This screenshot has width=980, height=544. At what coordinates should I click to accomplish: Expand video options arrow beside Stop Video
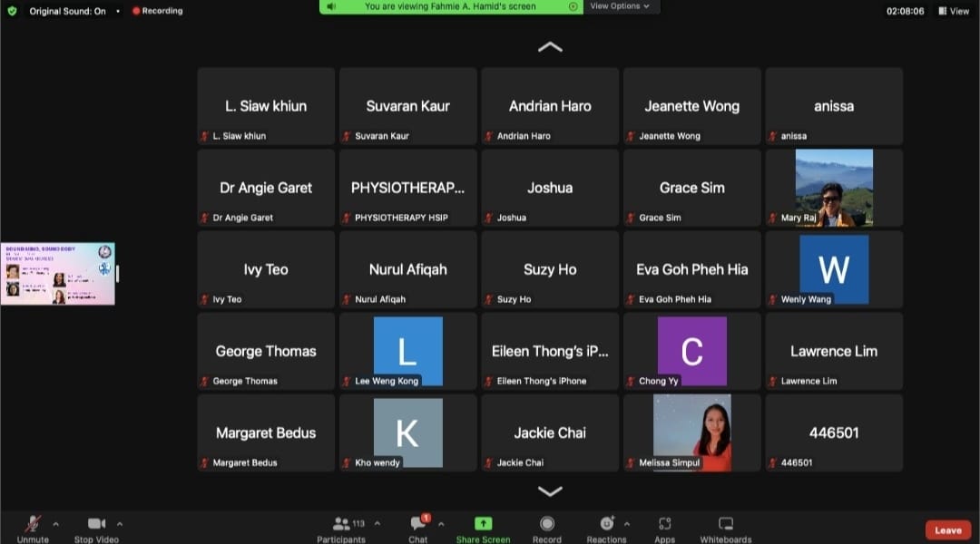coord(119,523)
